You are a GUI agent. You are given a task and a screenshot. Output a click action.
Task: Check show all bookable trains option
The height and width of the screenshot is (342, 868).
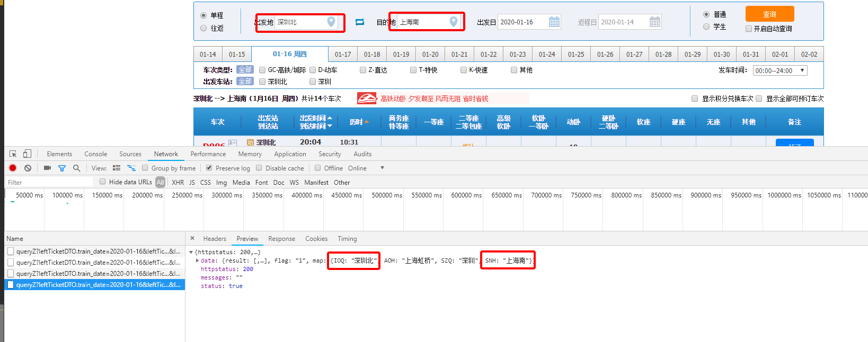click(759, 98)
